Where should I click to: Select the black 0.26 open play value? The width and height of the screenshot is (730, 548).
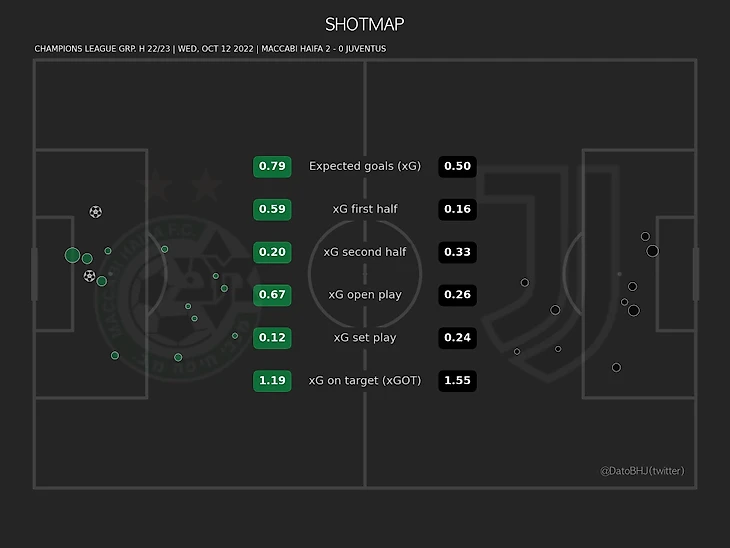click(x=457, y=295)
